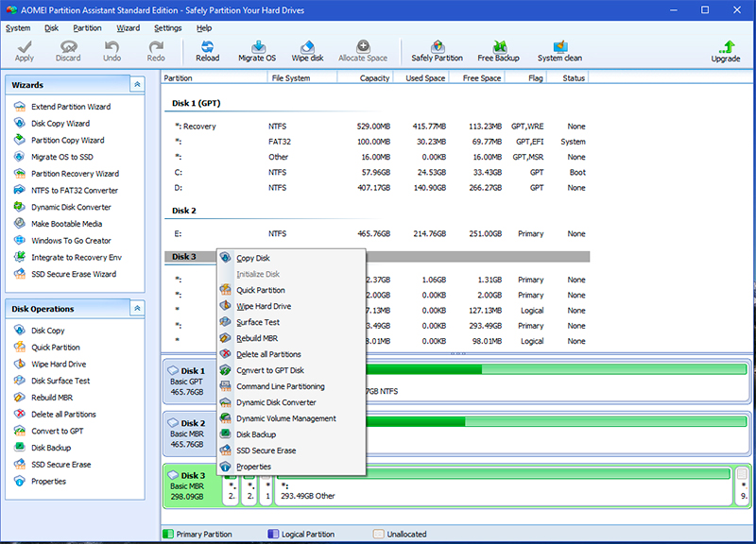Select the E: partition row

click(377, 233)
